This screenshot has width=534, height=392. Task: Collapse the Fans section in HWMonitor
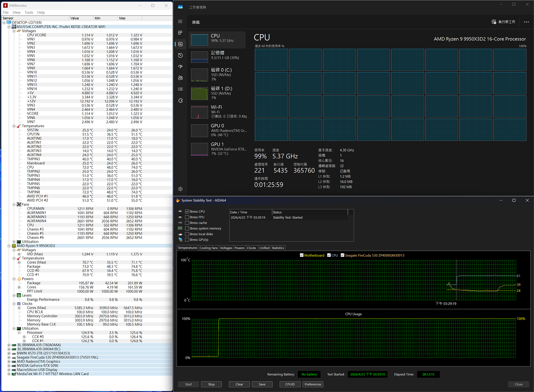pos(14,204)
